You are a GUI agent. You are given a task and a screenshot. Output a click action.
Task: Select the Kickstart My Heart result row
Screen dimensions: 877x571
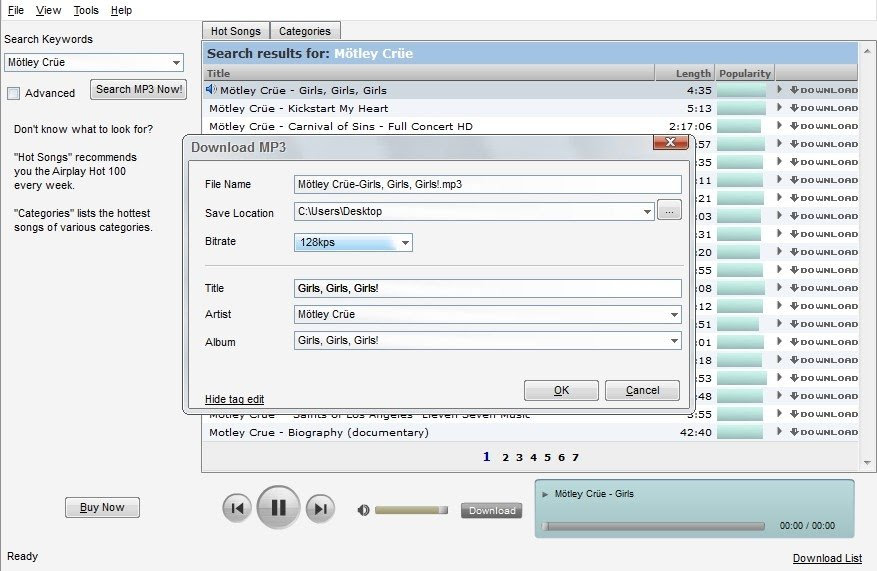pyautogui.click(x=530, y=108)
